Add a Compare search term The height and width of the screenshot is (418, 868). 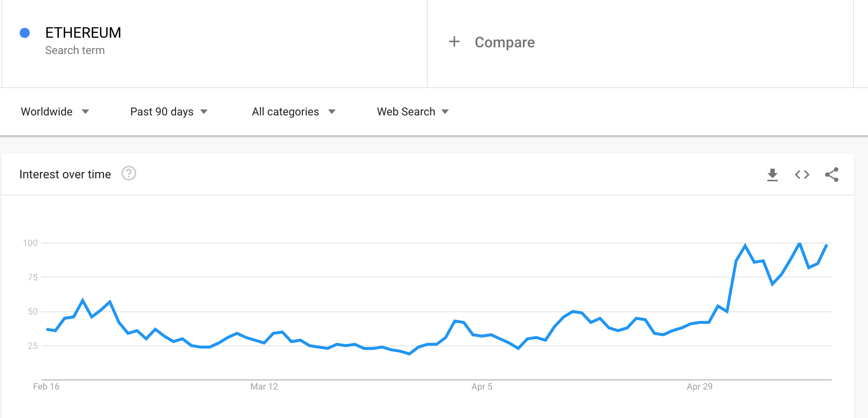click(504, 42)
